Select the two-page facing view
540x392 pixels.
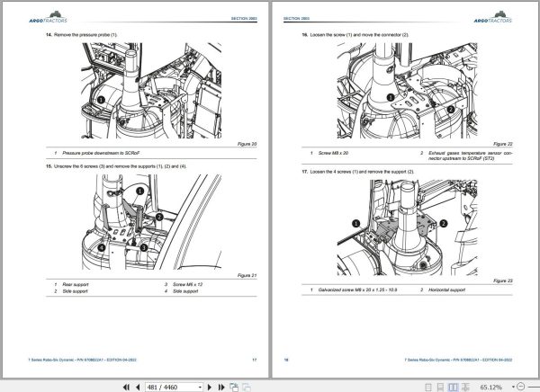click(453, 388)
